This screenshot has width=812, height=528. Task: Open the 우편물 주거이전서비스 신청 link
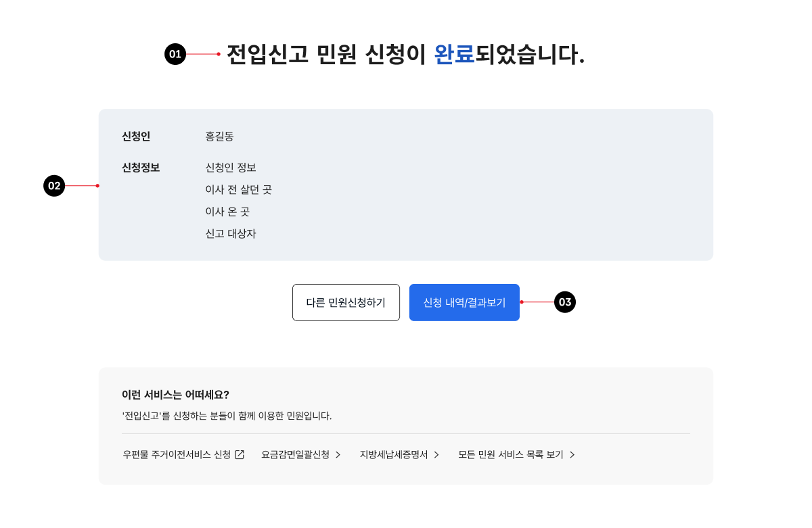point(177,455)
